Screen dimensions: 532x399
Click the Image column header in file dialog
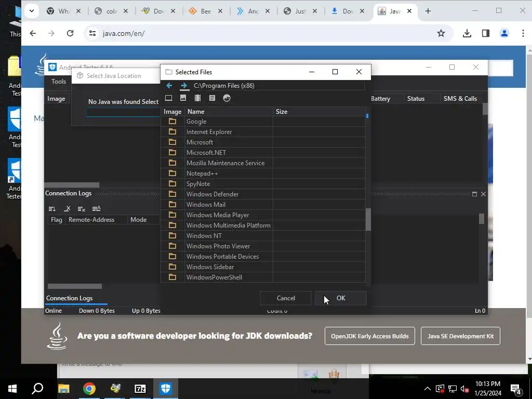(x=172, y=112)
